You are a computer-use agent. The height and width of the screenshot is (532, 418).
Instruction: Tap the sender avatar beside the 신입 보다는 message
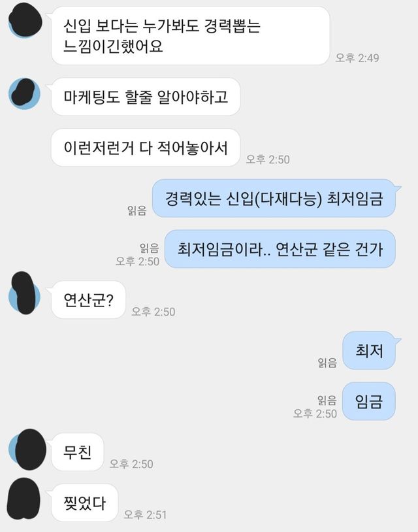click(25, 20)
